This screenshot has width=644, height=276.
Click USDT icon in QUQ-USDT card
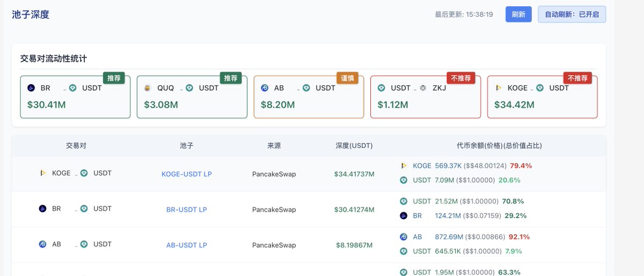point(189,88)
